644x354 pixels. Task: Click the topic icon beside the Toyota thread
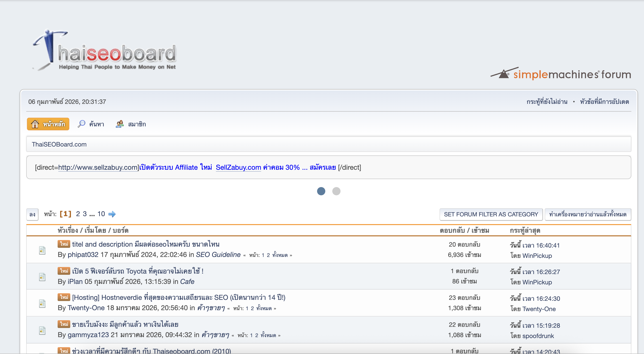pyautogui.click(x=42, y=277)
